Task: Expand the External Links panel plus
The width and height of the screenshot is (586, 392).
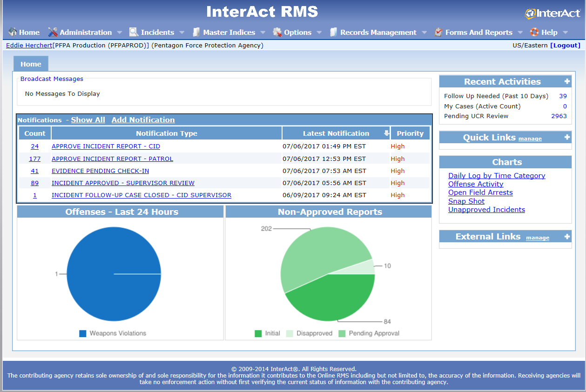Action: point(567,236)
